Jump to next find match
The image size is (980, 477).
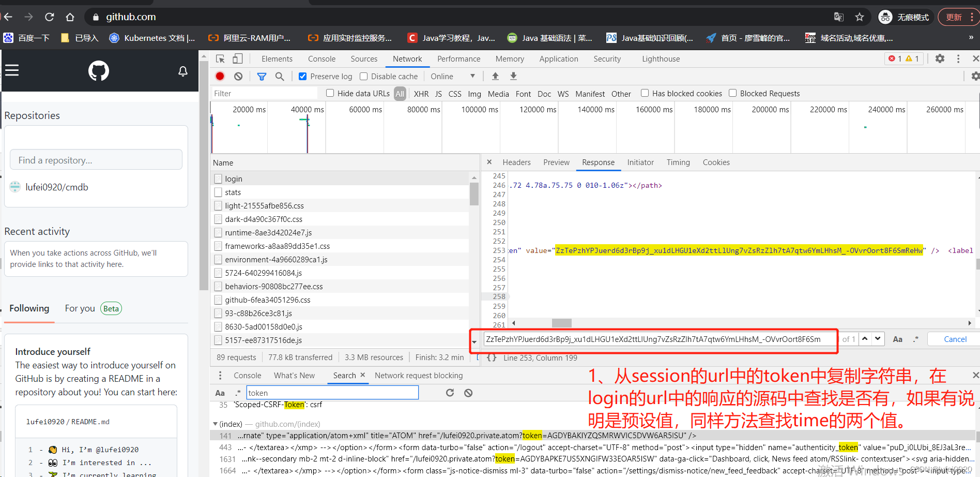tap(878, 339)
